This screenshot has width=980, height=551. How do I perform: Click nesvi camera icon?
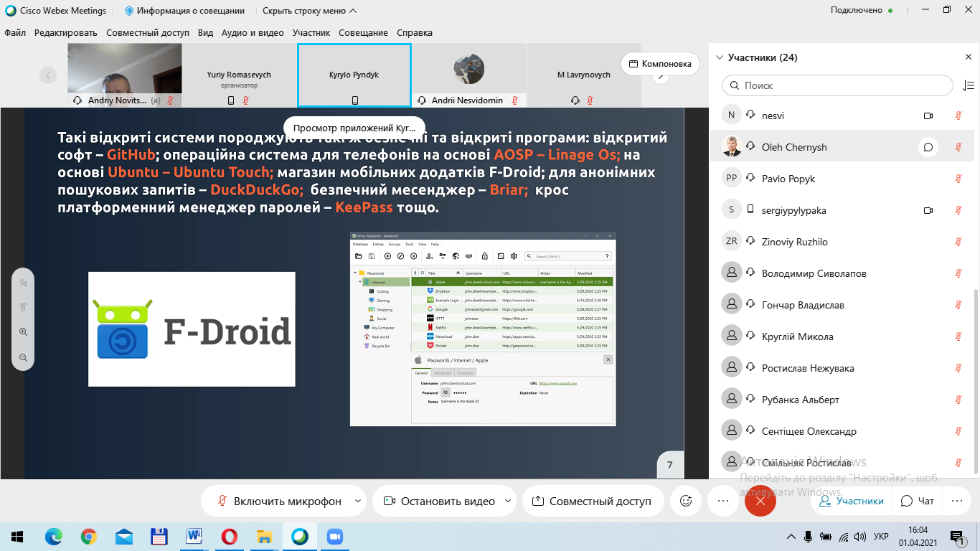[x=928, y=116]
